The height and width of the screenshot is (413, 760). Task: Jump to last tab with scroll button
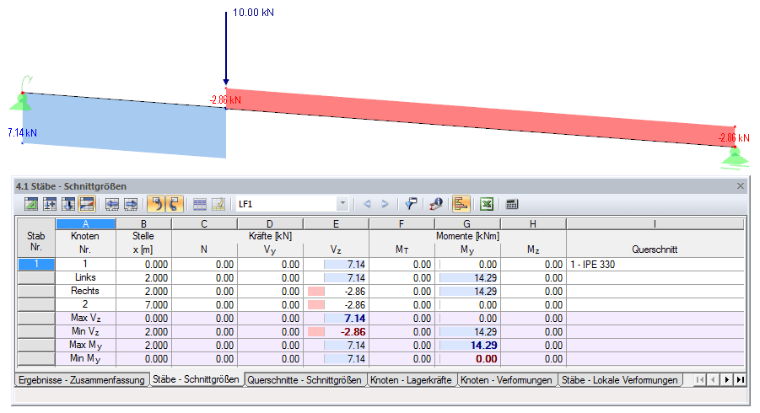pyautogui.click(x=740, y=380)
